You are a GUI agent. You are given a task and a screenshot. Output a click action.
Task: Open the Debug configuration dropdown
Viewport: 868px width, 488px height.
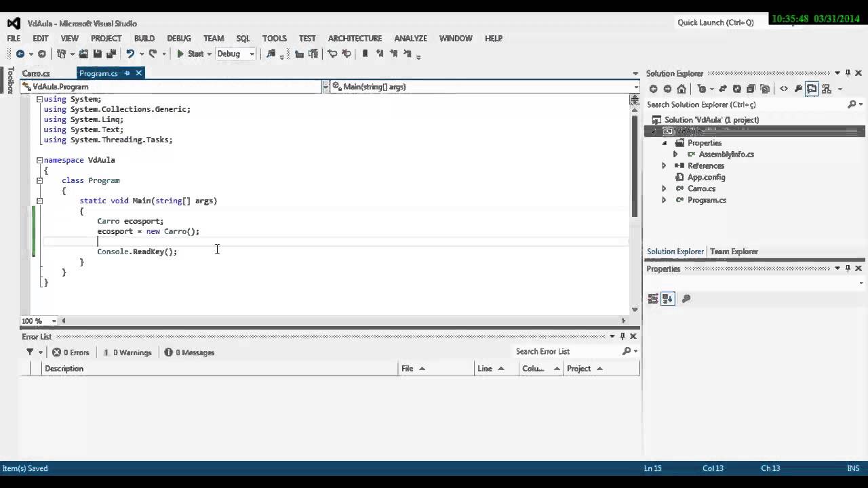tap(235, 54)
